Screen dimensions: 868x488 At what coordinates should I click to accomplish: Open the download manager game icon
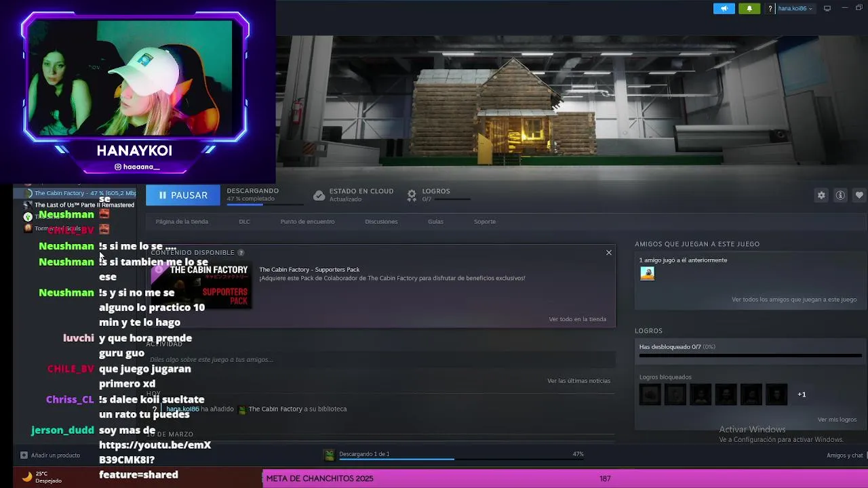(329, 455)
